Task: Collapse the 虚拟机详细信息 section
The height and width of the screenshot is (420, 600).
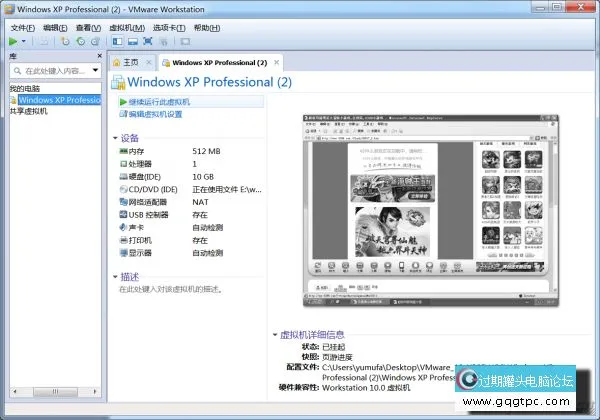Action: tap(274, 335)
